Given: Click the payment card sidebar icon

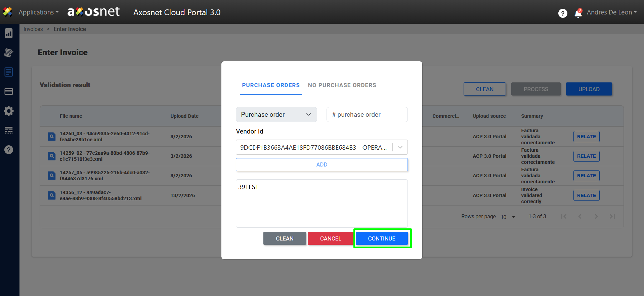Looking at the screenshot, I should [9, 91].
